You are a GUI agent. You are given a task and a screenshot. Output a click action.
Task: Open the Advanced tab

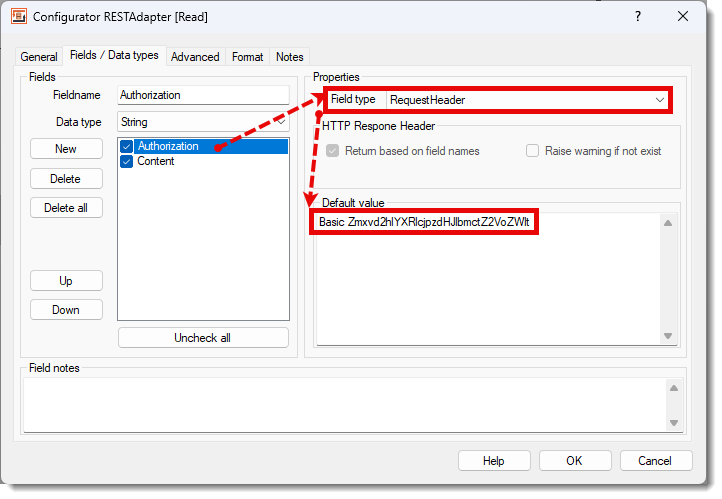tap(195, 57)
